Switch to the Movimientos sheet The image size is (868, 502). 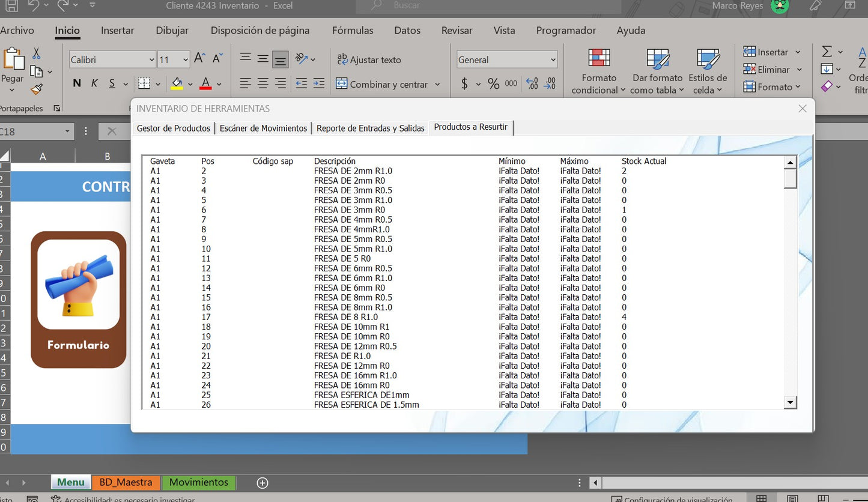[199, 482]
